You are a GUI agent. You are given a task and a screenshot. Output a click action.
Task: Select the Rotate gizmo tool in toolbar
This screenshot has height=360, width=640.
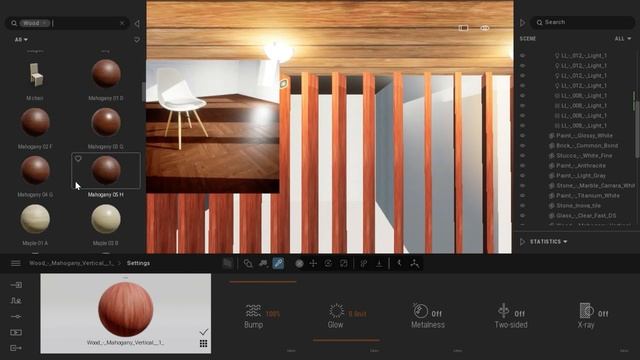pyautogui.click(x=328, y=263)
